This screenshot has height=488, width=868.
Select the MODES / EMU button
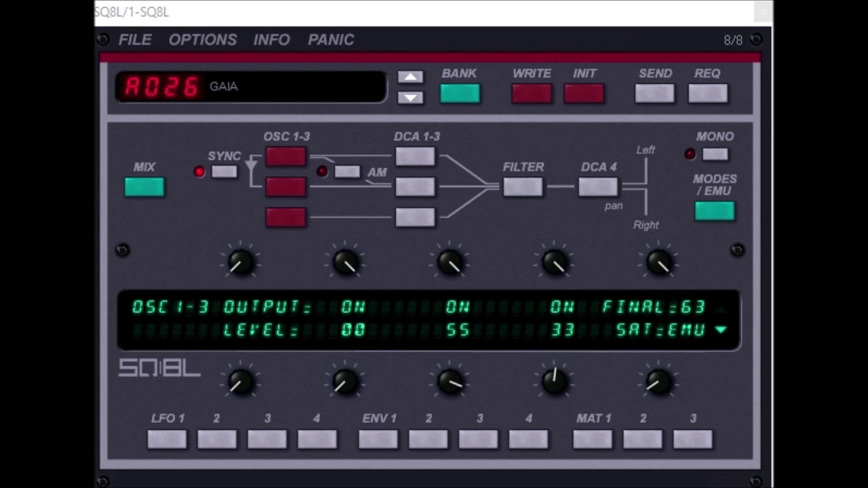pos(715,211)
